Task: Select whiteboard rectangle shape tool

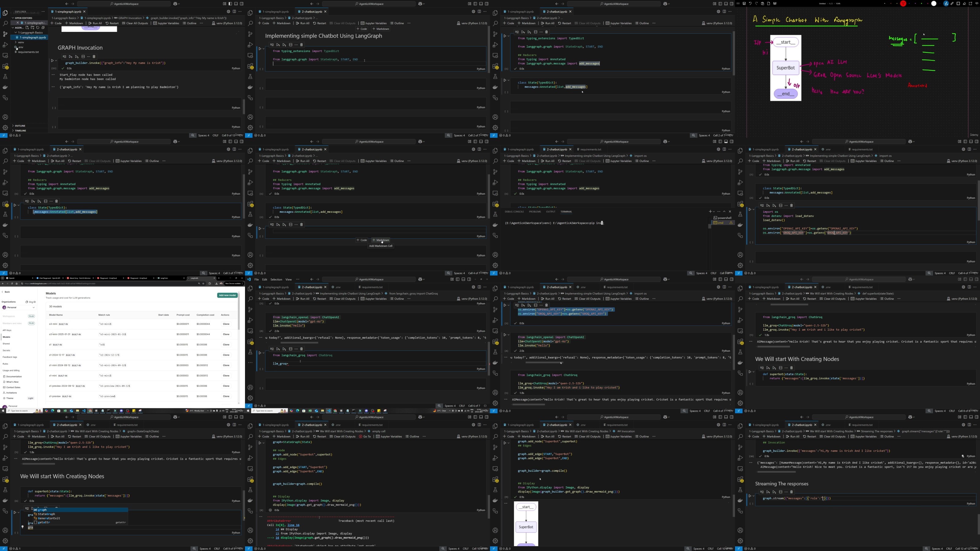Action: tap(958, 3)
